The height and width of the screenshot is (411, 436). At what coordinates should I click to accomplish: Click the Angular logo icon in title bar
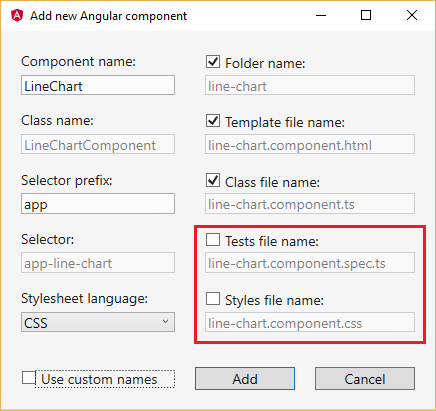17,16
